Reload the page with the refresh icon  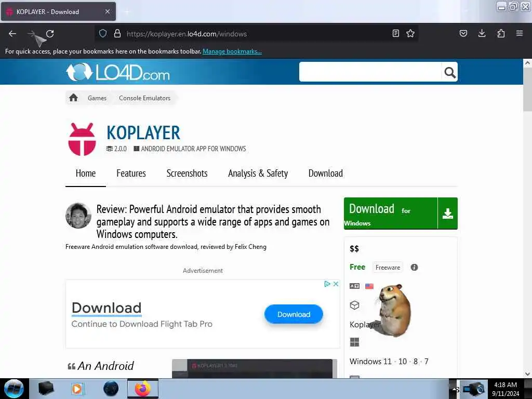click(x=50, y=34)
